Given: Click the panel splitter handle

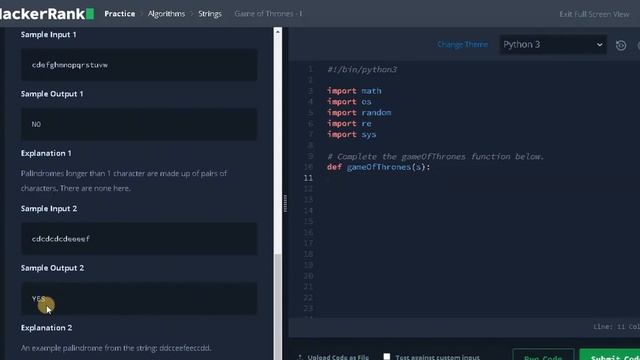Looking at the screenshot, I should click(x=285, y=203).
